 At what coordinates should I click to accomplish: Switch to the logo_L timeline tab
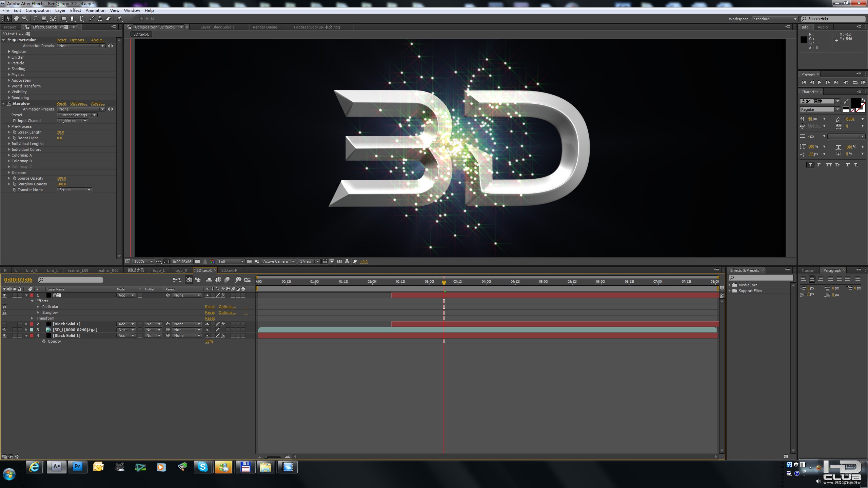click(x=159, y=270)
